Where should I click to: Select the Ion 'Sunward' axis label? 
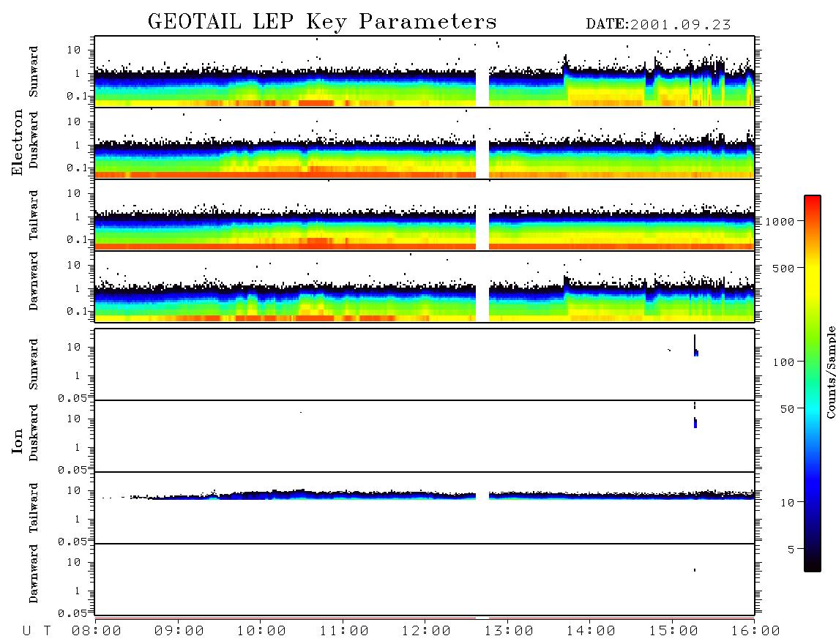34,364
